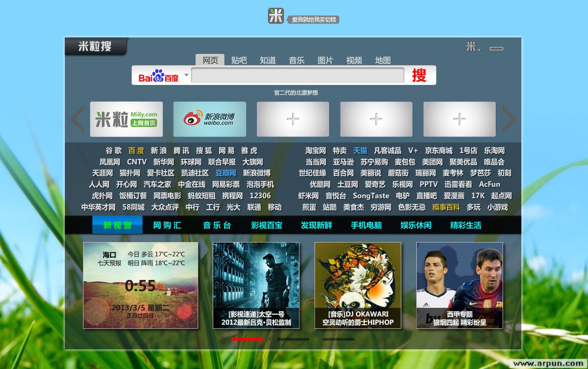The height and width of the screenshot is (369, 588).
Task: Click the red 搜 search button
Action: [x=419, y=75]
